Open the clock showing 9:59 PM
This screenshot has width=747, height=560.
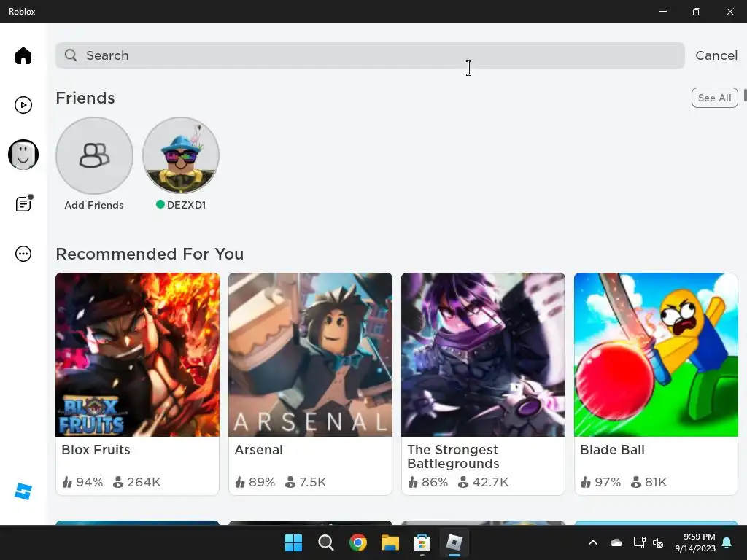click(x=695, y=542)
